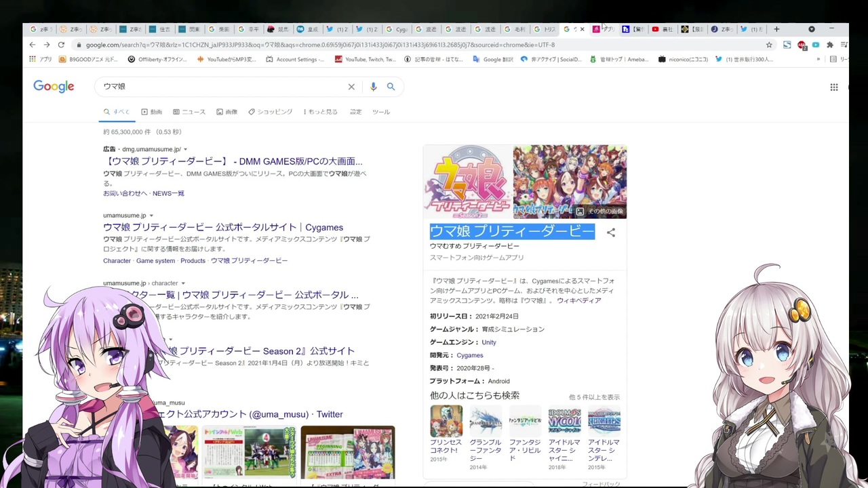Screen dimensions: 868x488
Task: Open the 管理トップ | Ameba bookmark
Action: [x=618, y=59]
